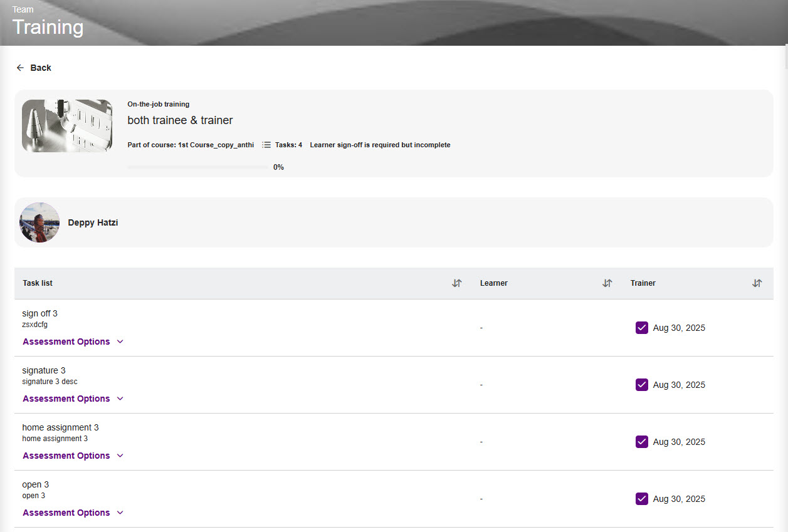Screen dimensions: 788x532
Task: Click the 0% progress bar
Action: [198, 167]
